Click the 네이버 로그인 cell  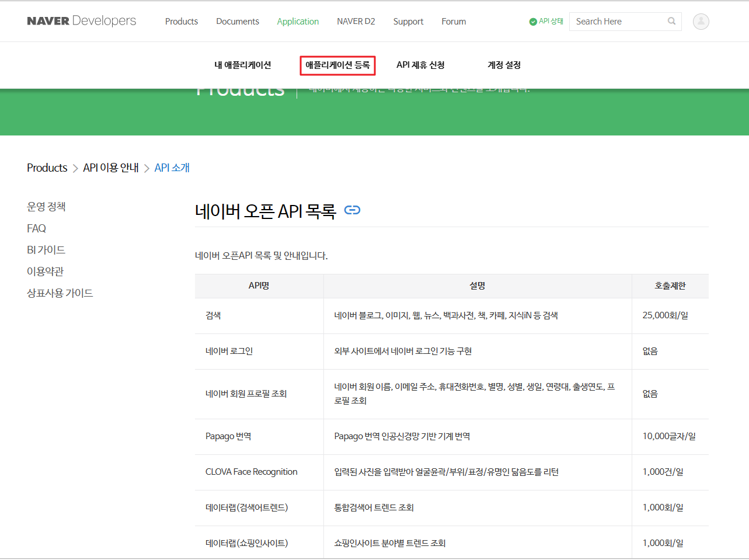259,352
